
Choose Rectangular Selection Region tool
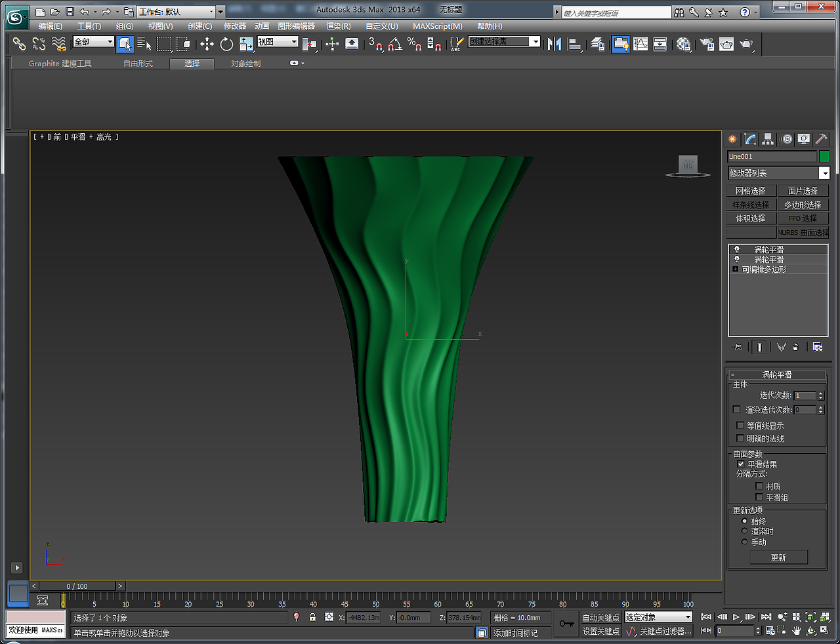coord(164,44)
